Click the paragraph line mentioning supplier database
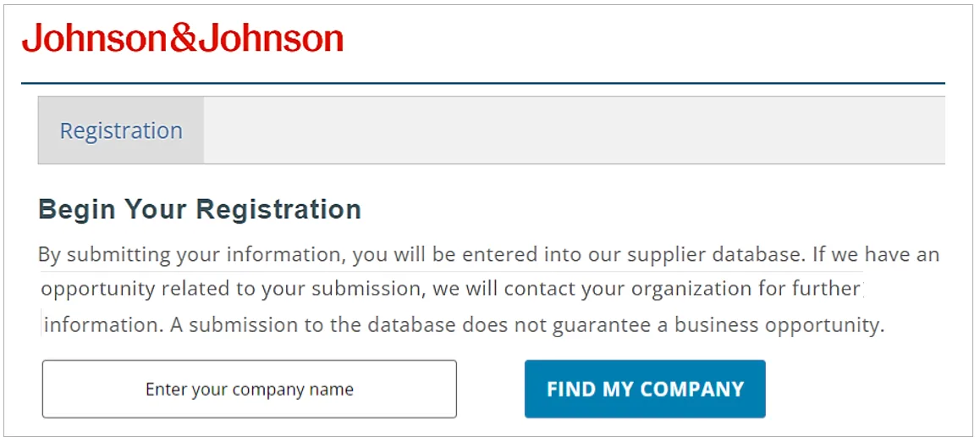 click(489, 255)
